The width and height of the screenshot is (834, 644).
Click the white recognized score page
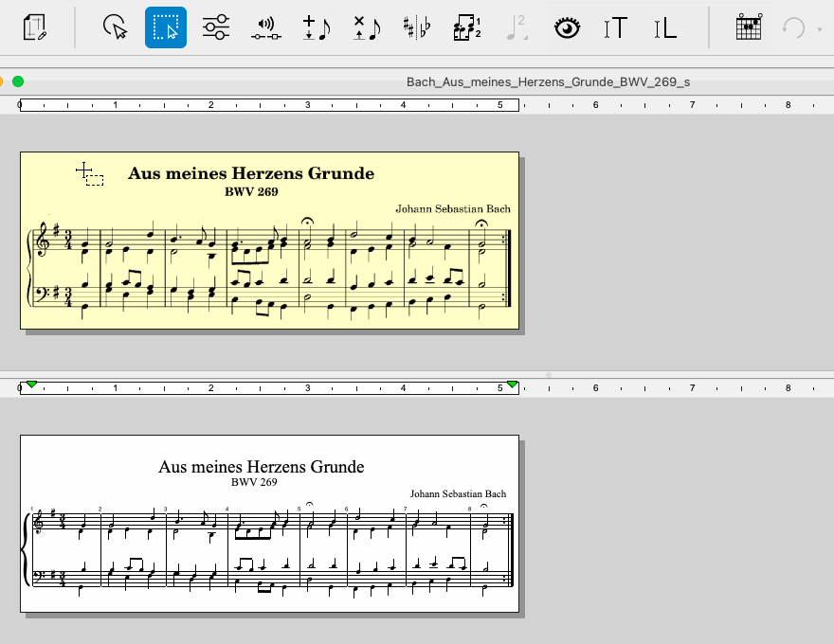pos(270,524)
